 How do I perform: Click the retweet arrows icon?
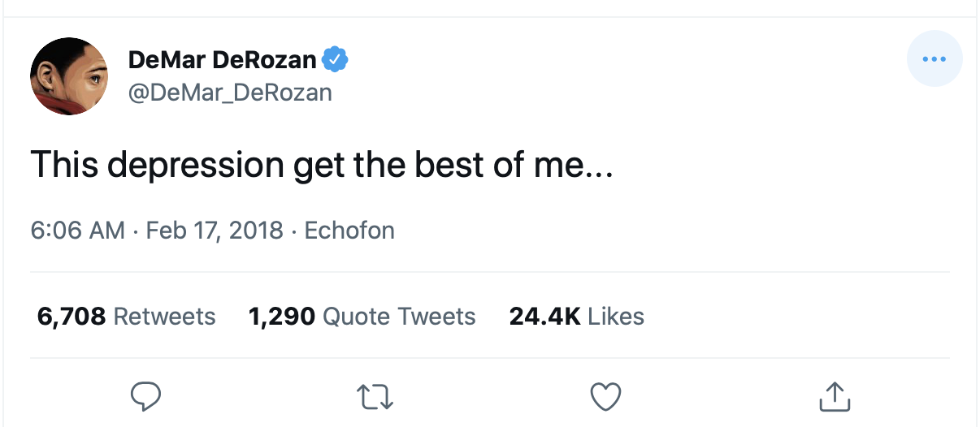click(x=375, y=396)
